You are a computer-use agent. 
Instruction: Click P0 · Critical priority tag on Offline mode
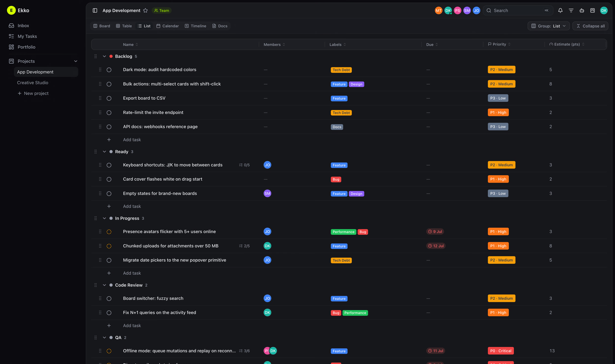(501, 351)
